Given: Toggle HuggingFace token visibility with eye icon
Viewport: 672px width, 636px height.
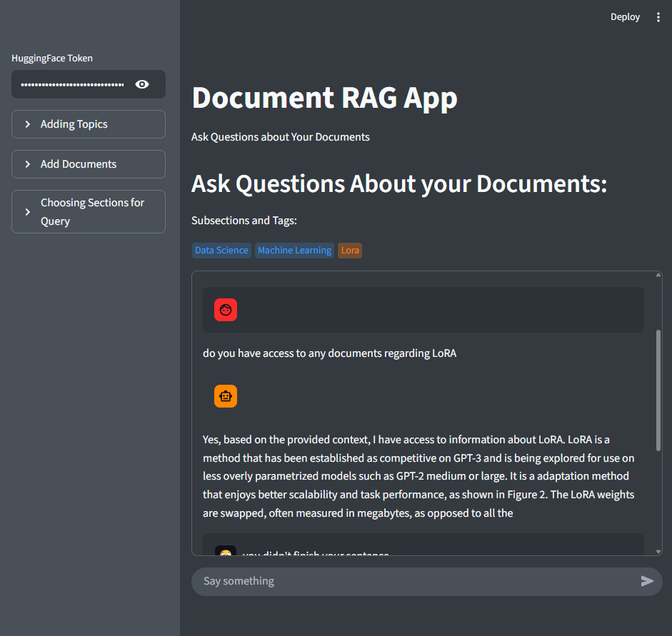Looking at the screenshot, I should pos(142,84).
